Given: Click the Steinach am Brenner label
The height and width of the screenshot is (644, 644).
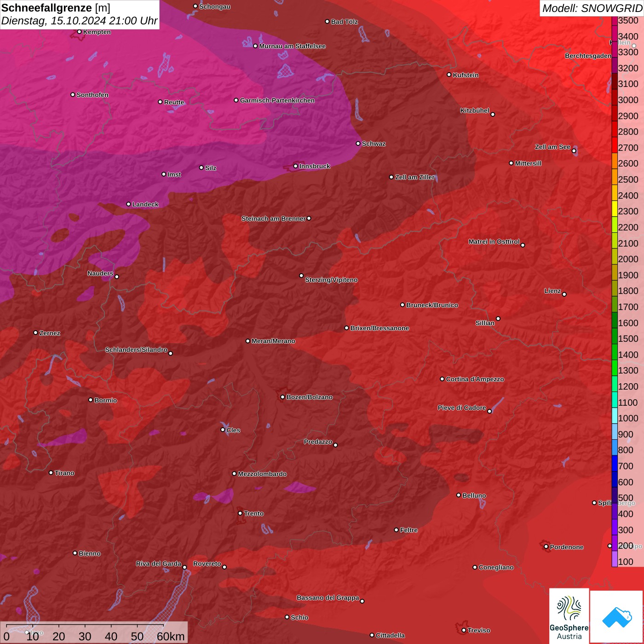Looking at the screenshot, I should [274, 218].
